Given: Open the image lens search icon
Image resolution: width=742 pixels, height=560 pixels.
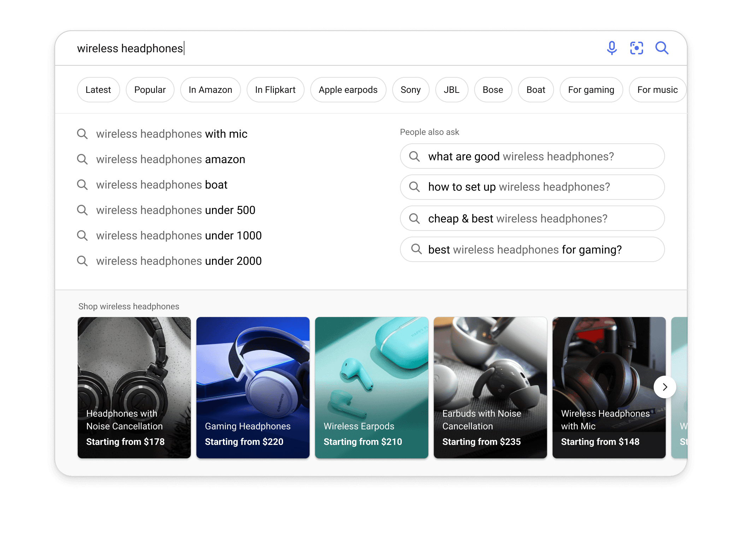Looking at the screenshot, I should pyautogui.click(x=636, y=48).
